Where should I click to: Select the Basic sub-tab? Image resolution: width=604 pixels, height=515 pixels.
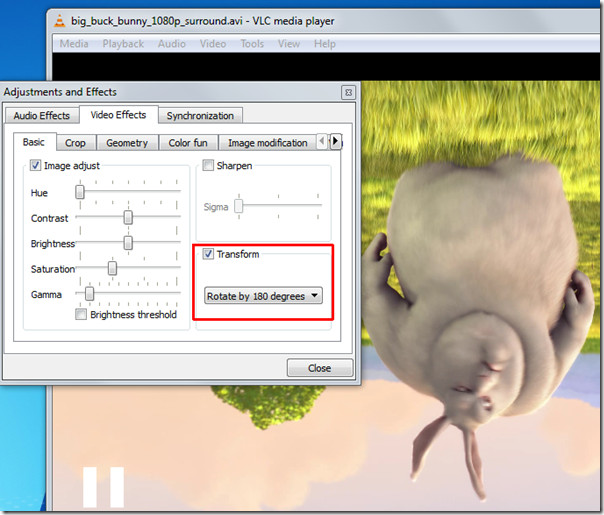click(34, 142)
